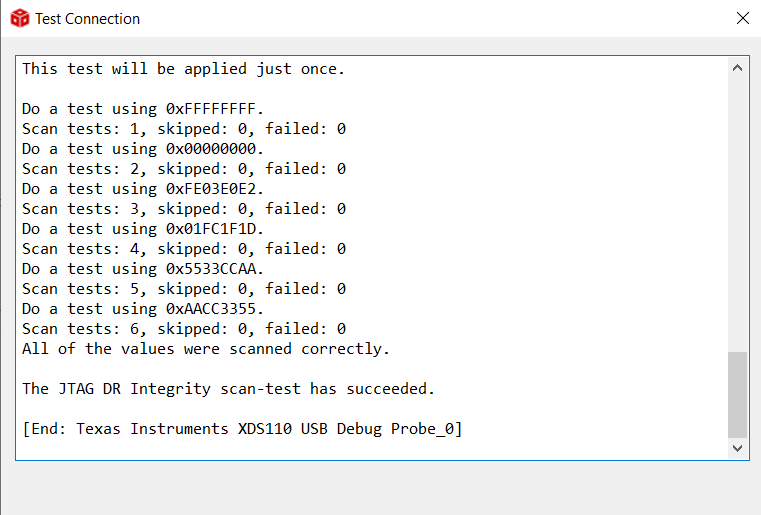
Task: Click the "Scan tests: 1" result line
Action: 183,129
